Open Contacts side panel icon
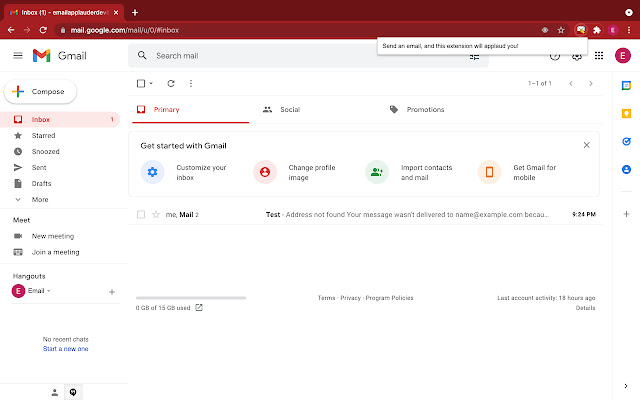Image resolution: width=640 pixels, height=400 pixels. tap(626, 169)
